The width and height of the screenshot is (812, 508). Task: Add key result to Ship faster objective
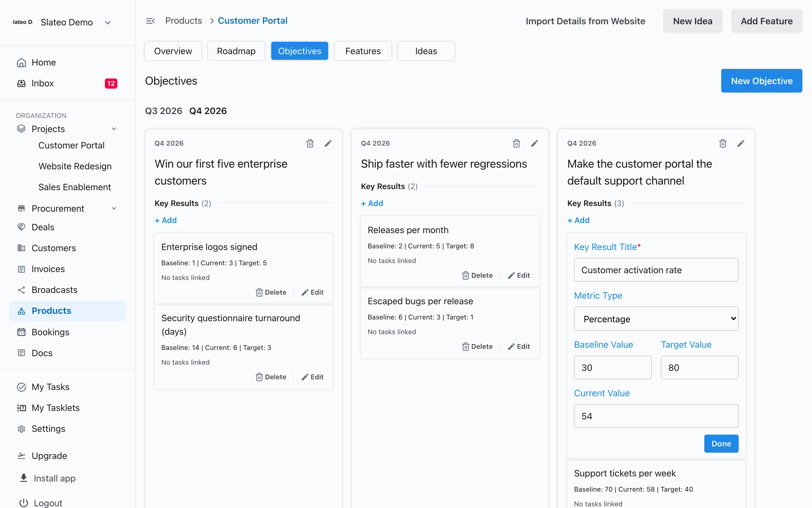(x=372, y=203)
